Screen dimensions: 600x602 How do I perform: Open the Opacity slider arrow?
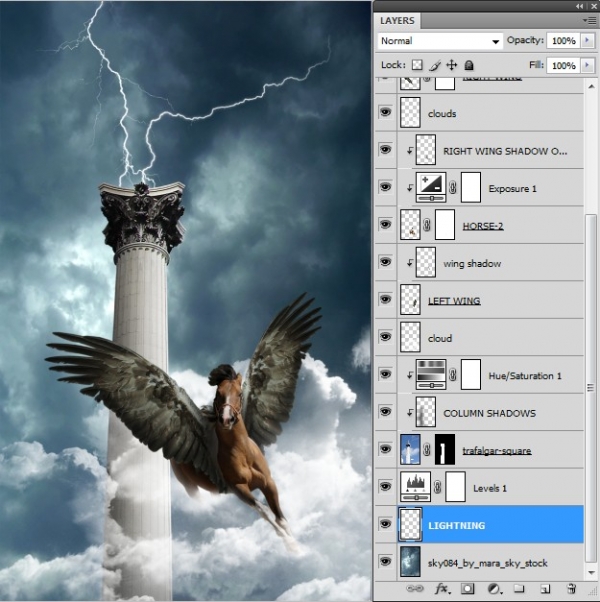tap(587, 40)
